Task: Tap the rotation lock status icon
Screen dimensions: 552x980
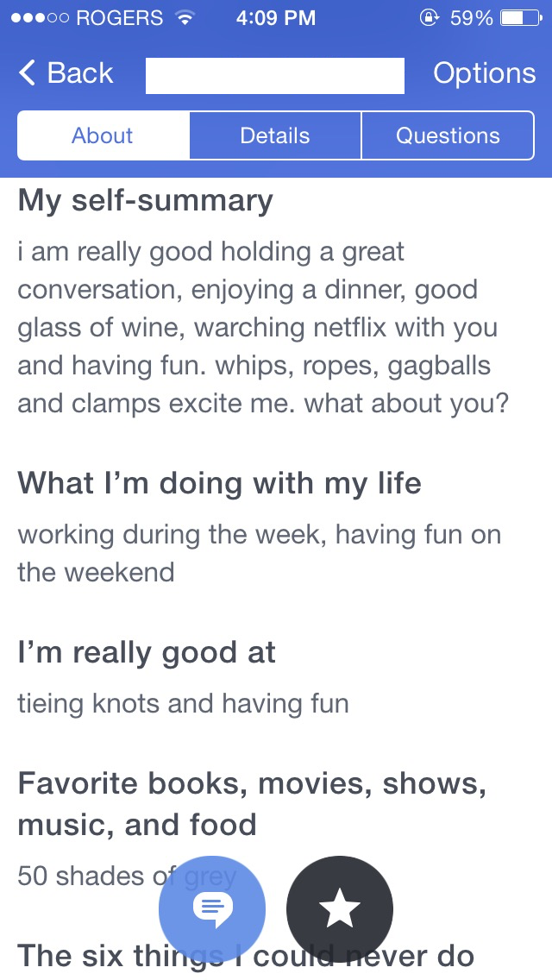Action: (428, 18)
